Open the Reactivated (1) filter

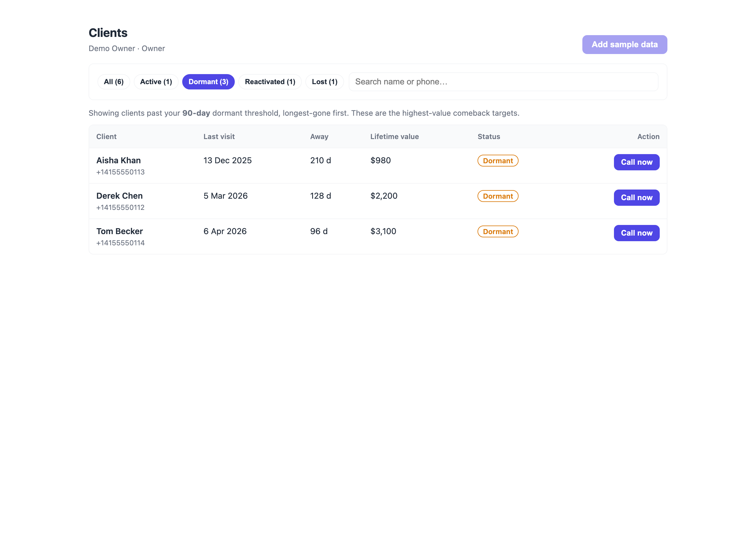[x=270, y=82]
